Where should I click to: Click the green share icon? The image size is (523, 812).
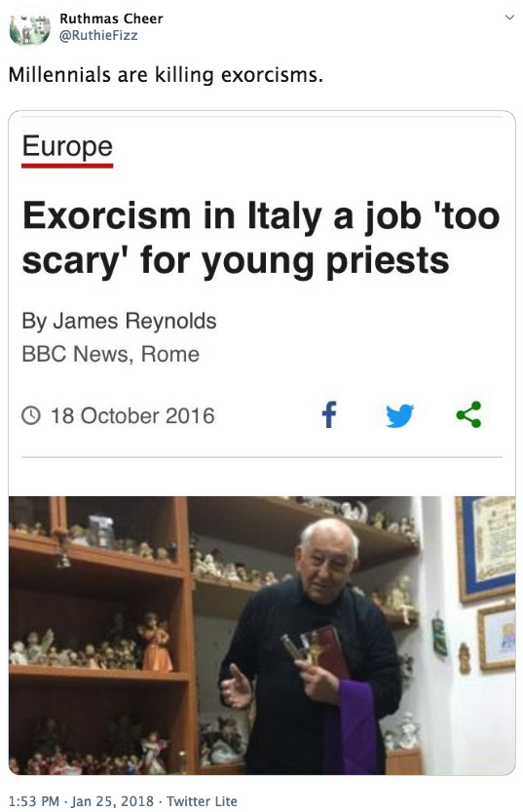pos(468,415)
